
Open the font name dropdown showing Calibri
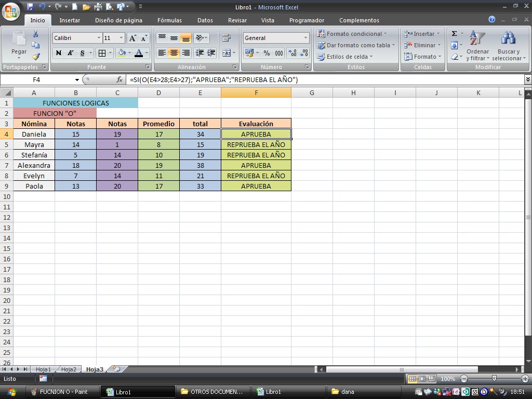click(99, 37)
